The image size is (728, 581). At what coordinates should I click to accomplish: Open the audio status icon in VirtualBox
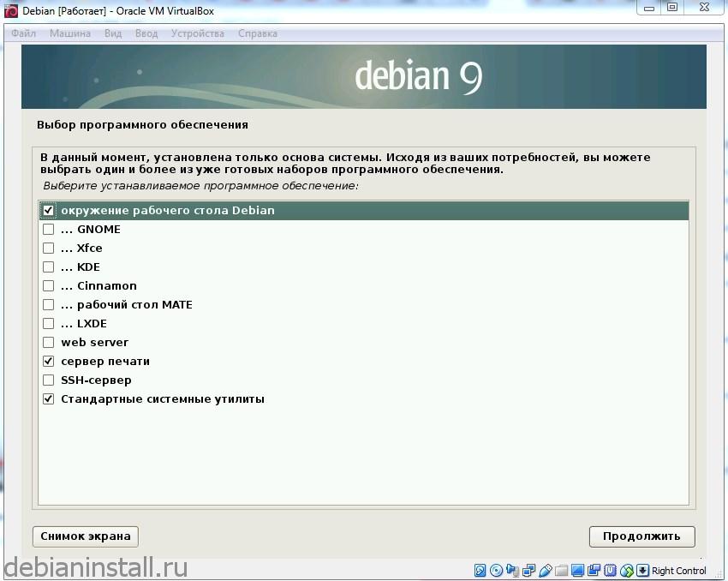(x=512, y=571)
